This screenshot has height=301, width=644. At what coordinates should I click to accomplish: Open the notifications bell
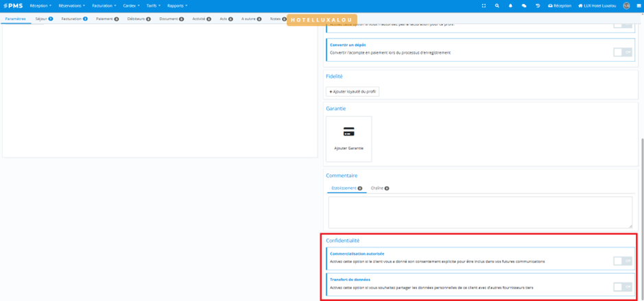tap(510, 5)
